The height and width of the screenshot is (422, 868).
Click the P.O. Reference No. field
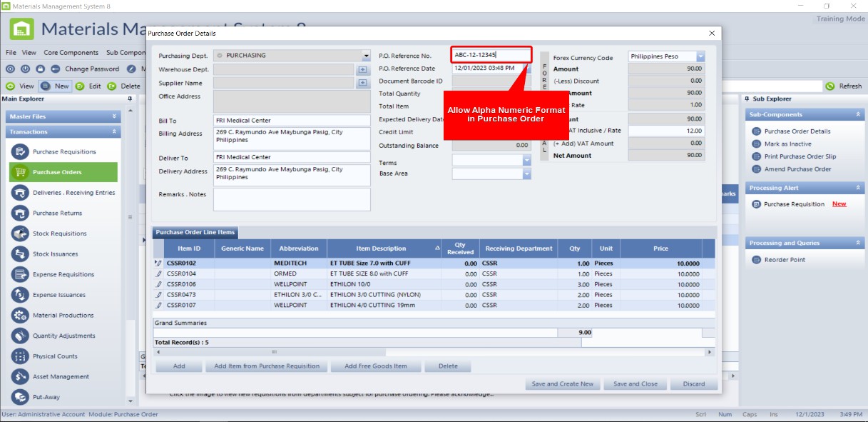491,55
